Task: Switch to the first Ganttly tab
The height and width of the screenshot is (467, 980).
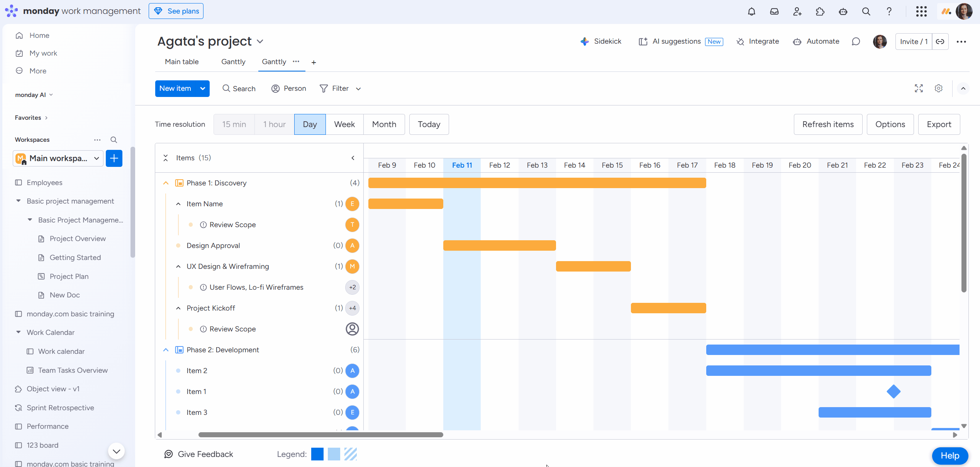Action: click(233, 62)
